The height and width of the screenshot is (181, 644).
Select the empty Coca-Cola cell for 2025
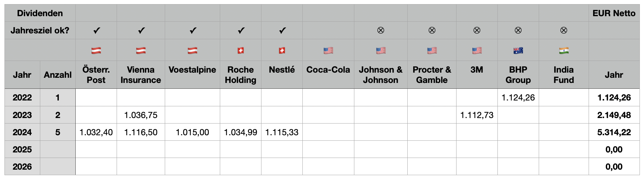click(x=328, y=150)
